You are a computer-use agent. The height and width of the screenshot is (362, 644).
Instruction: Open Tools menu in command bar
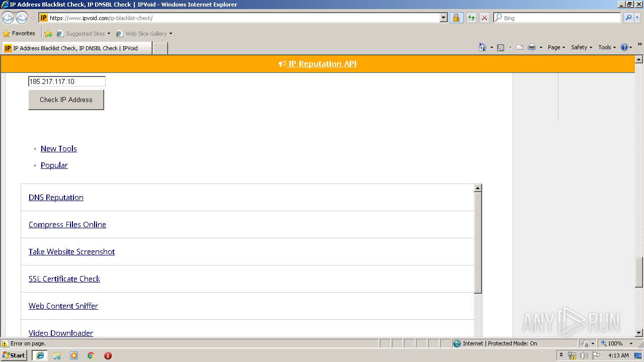pyautogui.click(x=607, y=47)
